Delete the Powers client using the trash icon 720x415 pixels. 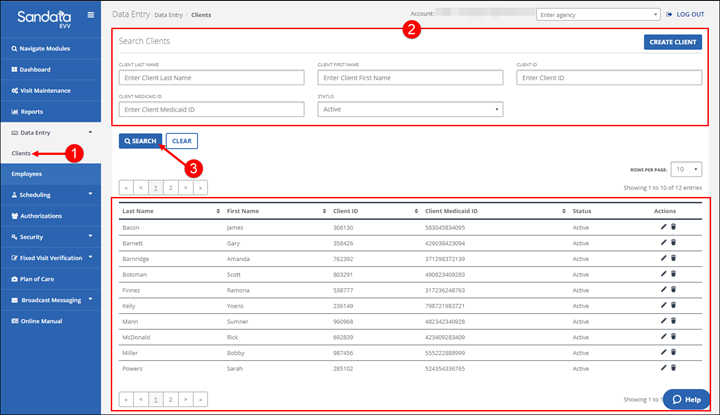point(673,367)
